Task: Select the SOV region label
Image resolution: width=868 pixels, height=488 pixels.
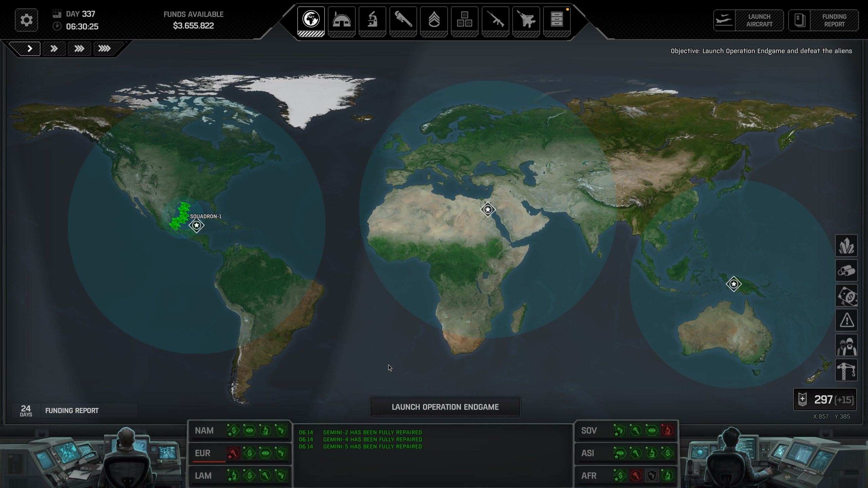Action: pos(589,431)
